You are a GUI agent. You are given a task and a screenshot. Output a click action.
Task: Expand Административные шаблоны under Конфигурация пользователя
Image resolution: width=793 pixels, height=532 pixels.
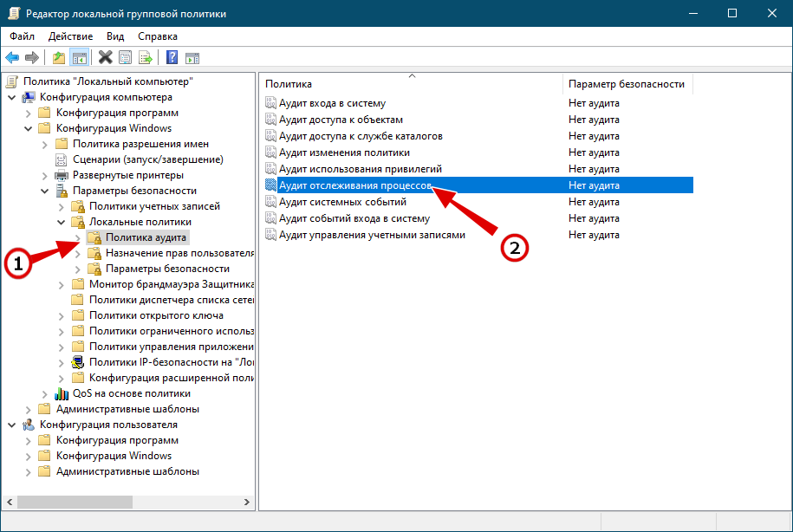coord(29,472)
